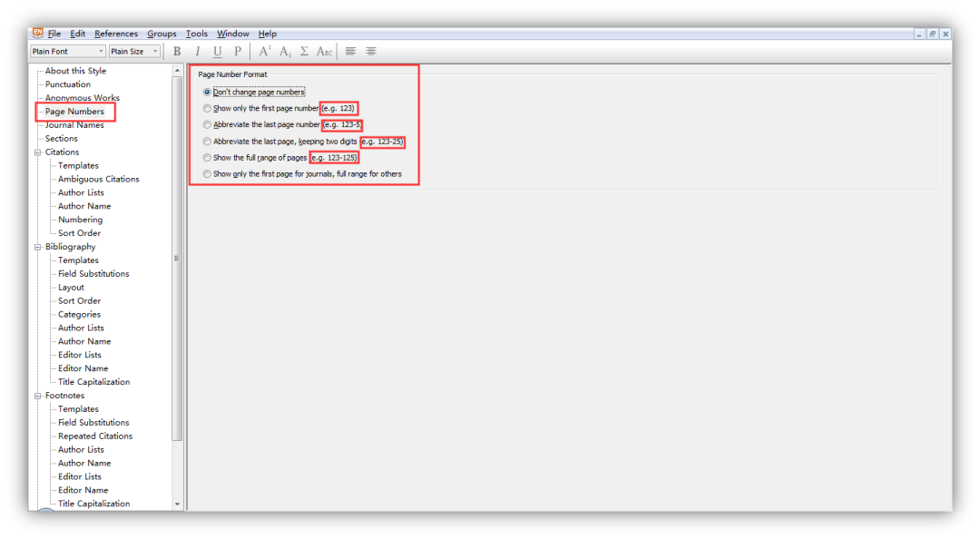This screenshot has height=539, width=980.
Task: Open the File menu
Action: point(54,34)
